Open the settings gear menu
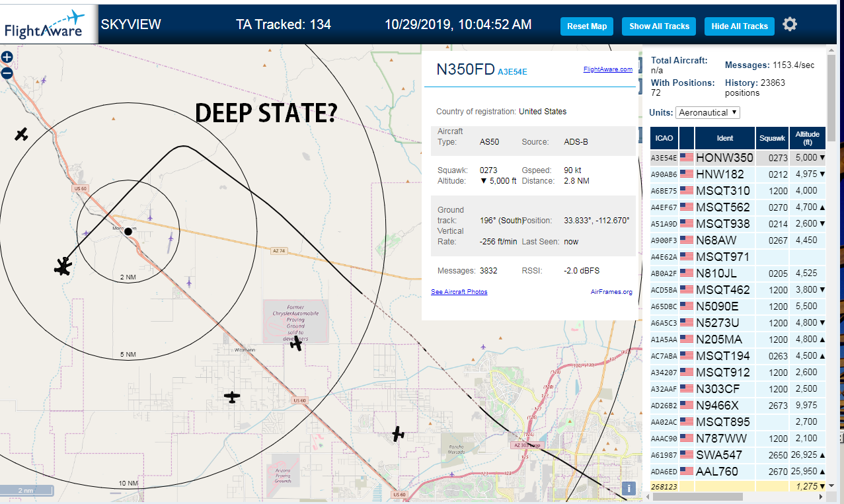 click(x=790, y=24)
